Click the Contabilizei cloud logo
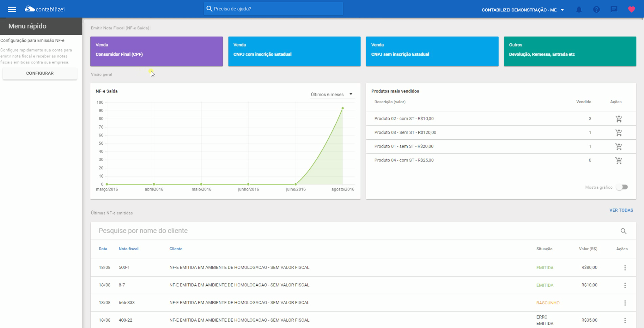This screenshot has width=644, height=328. coord(45,9)
